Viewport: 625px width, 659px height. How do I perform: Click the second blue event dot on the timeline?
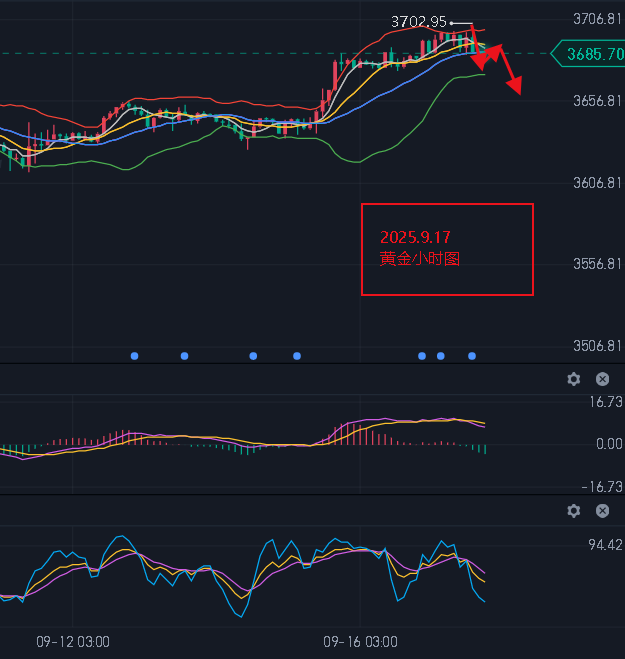point(185,356)
